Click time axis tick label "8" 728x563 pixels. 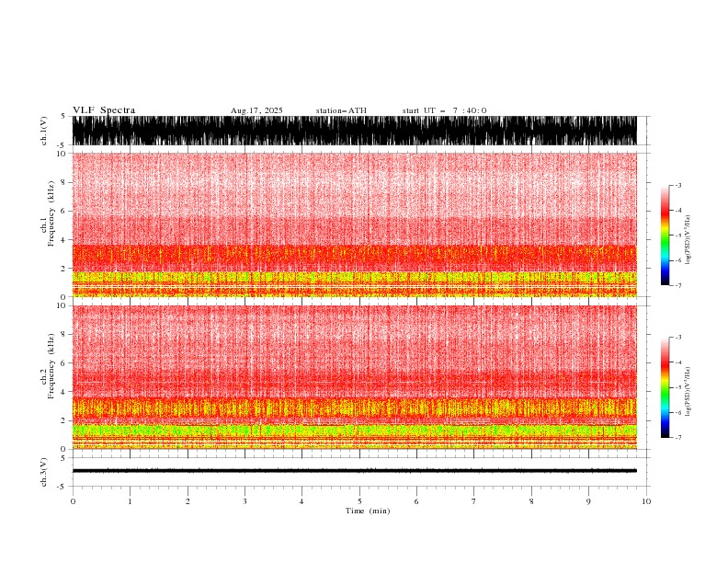(x=531, y=501)
